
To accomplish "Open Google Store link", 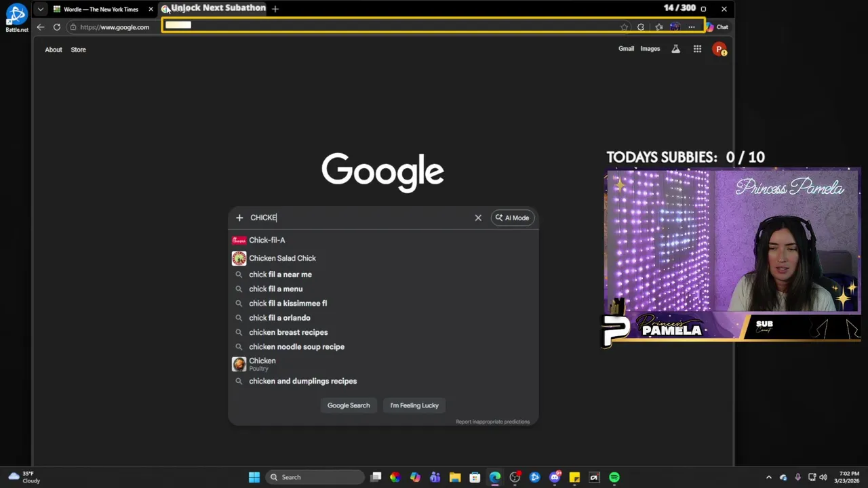I will [x=79, y=49].
